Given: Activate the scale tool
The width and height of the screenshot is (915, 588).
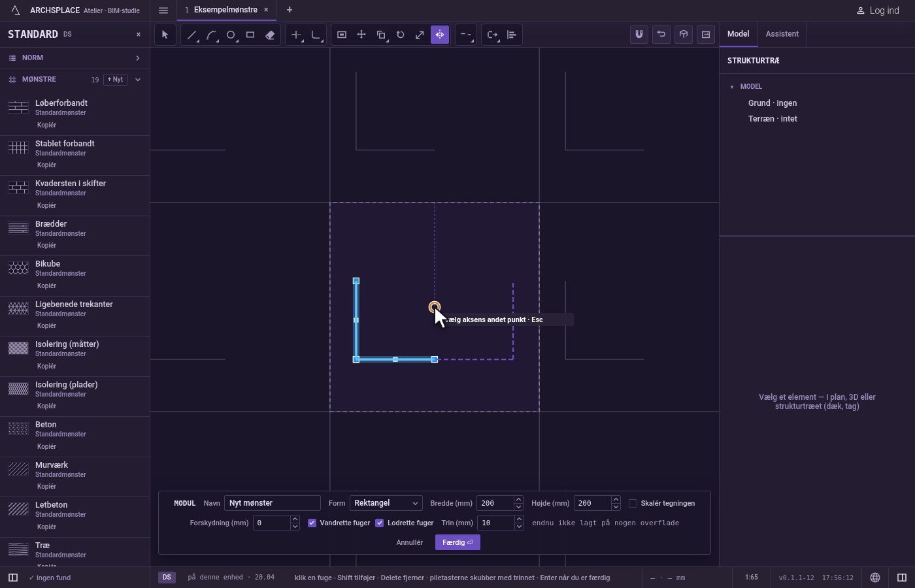Looking at the screenshot, I should pos(420,35).
